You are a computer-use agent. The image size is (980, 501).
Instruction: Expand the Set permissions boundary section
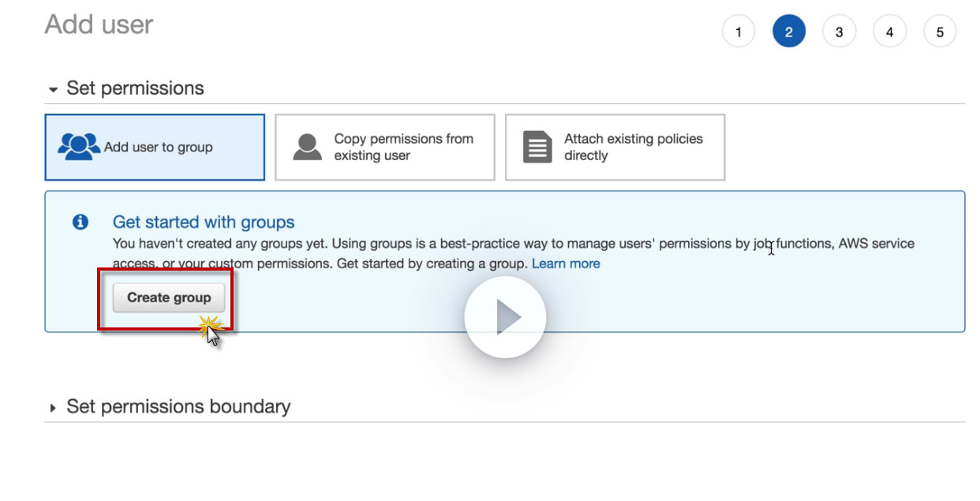[54, 408]
